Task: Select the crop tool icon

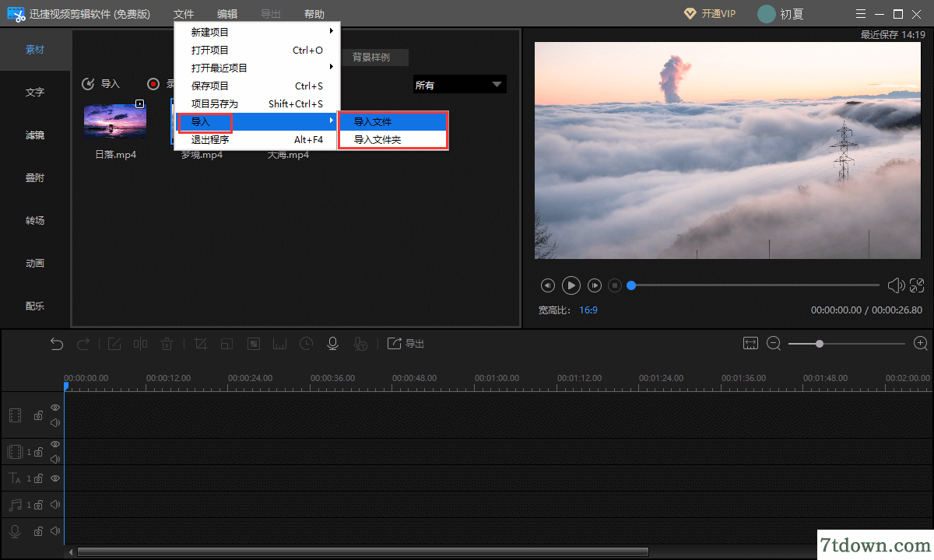Action: [200, 344]
